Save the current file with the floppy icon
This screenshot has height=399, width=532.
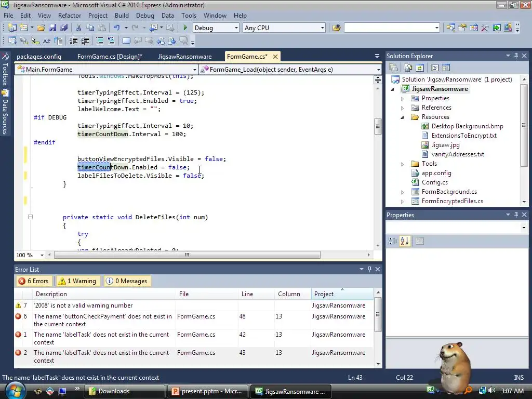(x=52, y=28)
